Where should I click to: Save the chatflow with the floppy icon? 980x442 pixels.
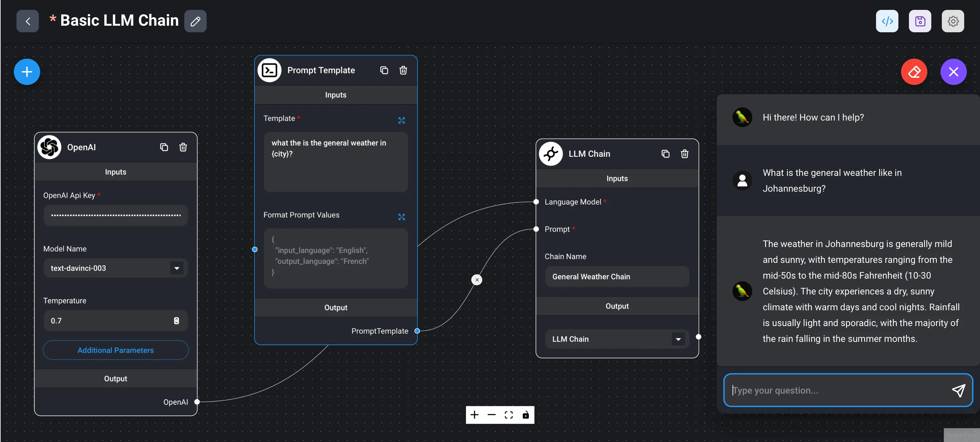919,21
